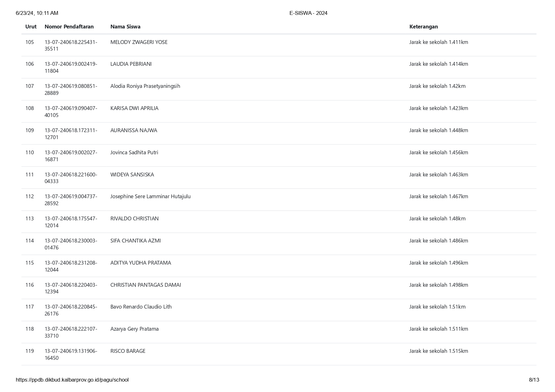The image size is (555, 392).
Task: Select the name Bavo Renardo Claudio Lith
Action: pos(141,307)
